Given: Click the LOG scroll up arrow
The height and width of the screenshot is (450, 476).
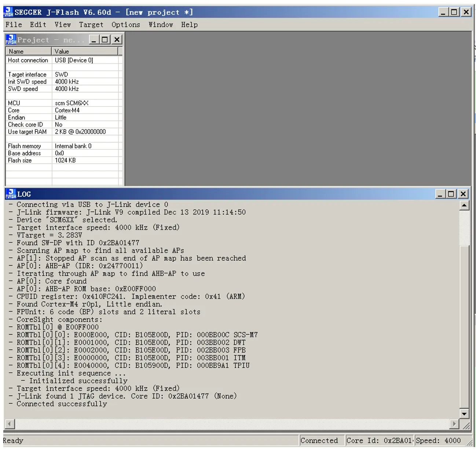Looking at the screenshot, I should click(464, 205).
